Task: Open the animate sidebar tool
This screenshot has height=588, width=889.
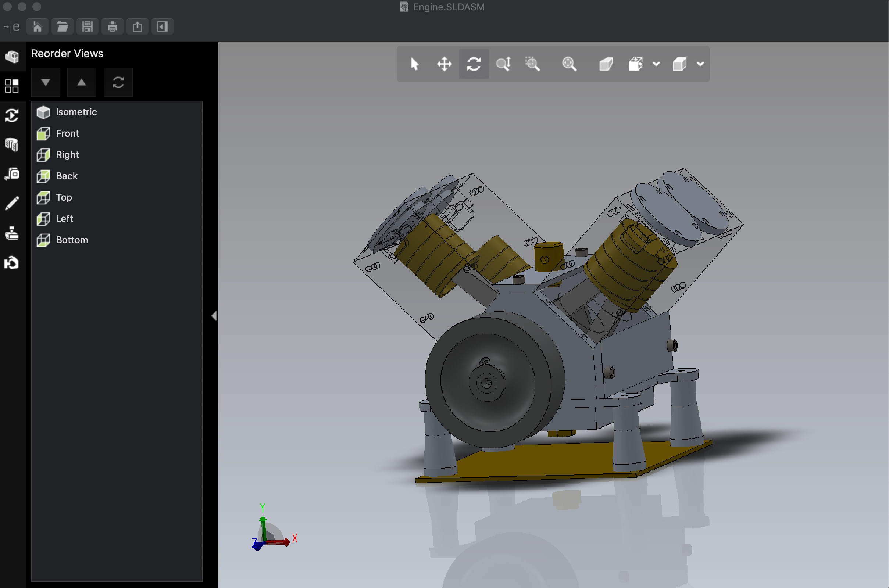Action: click(x=12, y=115)
